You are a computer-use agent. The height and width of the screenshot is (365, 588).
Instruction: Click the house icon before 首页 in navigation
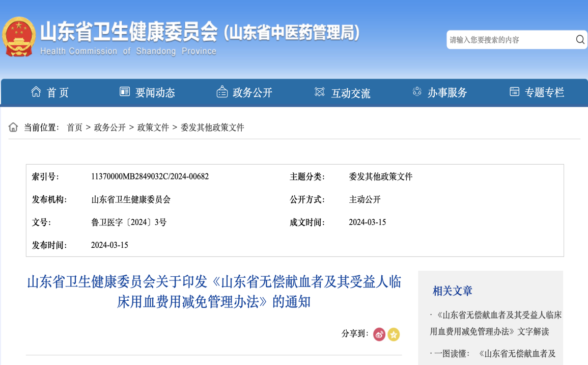point(36,92)
